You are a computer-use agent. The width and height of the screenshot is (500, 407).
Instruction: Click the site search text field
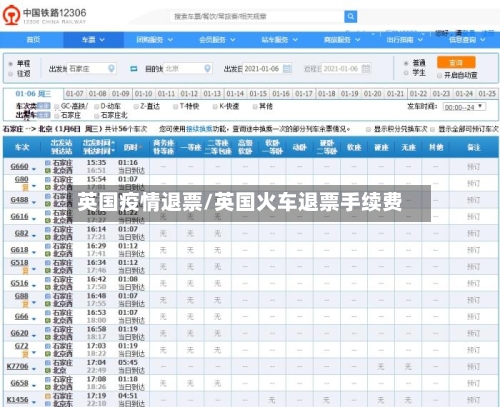(257, 16)
